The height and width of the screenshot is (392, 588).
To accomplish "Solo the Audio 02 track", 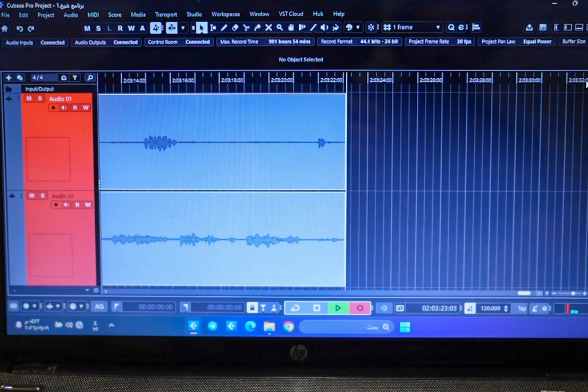I will pyautogui.click(x=43, y=196).
